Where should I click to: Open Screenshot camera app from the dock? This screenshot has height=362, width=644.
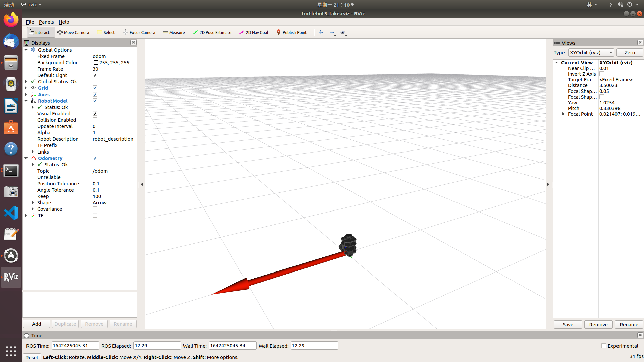coord(11,192)
